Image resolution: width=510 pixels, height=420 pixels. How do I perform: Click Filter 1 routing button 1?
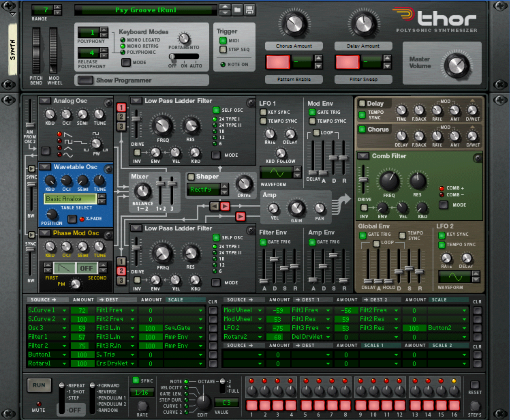pos(121,107)
